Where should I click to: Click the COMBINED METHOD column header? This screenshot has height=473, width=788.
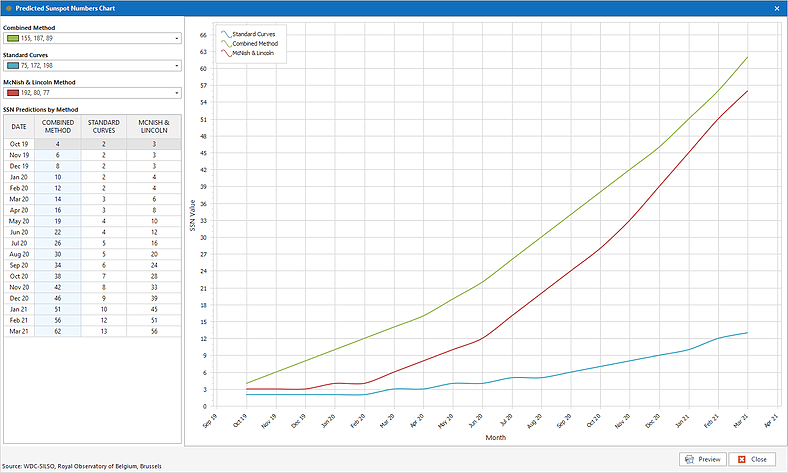pyautogui.click(x=58, y=127)
